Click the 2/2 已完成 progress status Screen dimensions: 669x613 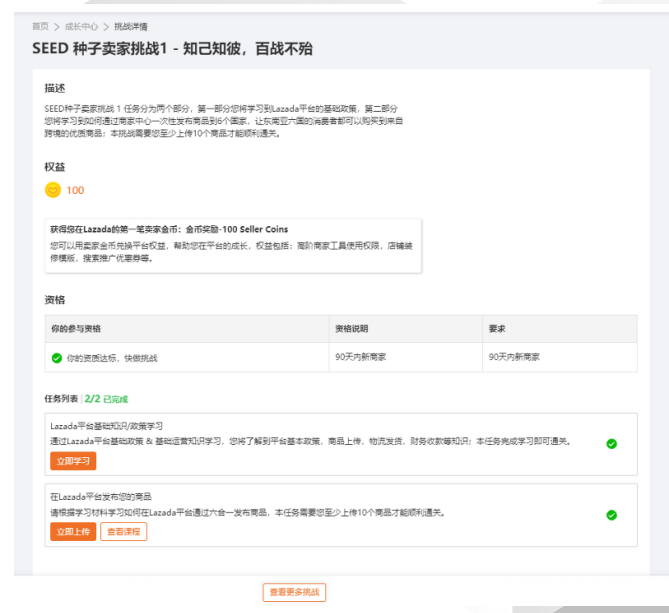pos(106,397)
